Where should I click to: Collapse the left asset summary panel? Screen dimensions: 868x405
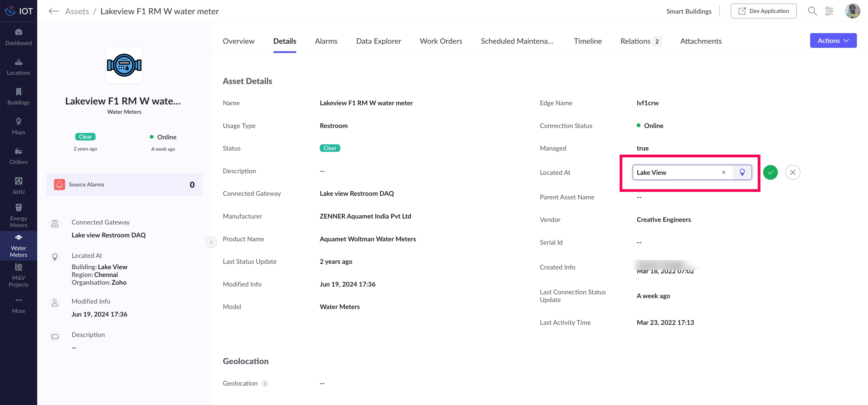[x=211, y=242]
